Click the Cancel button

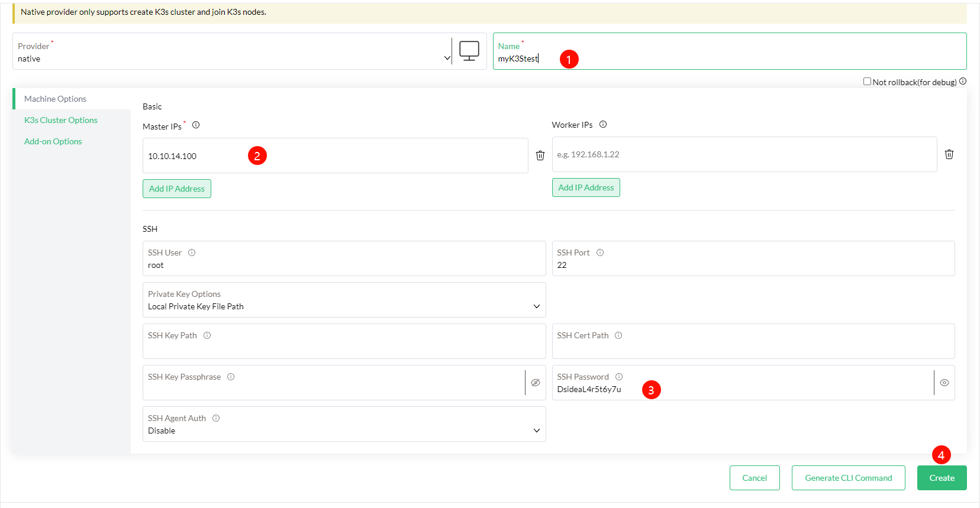point(755,478)
